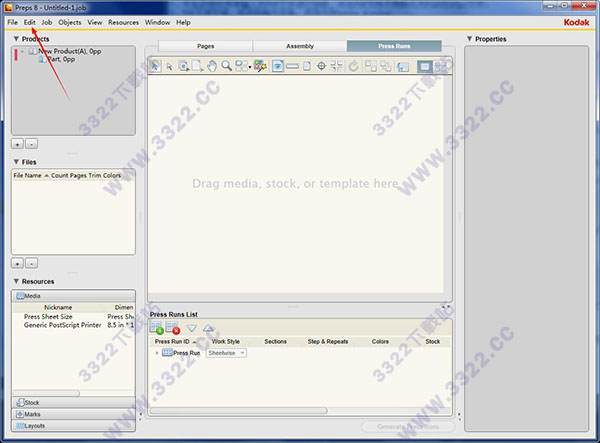Viewport: 600px width, 443px height.
Task: Click the Stock column header
Action: point(433,341)
